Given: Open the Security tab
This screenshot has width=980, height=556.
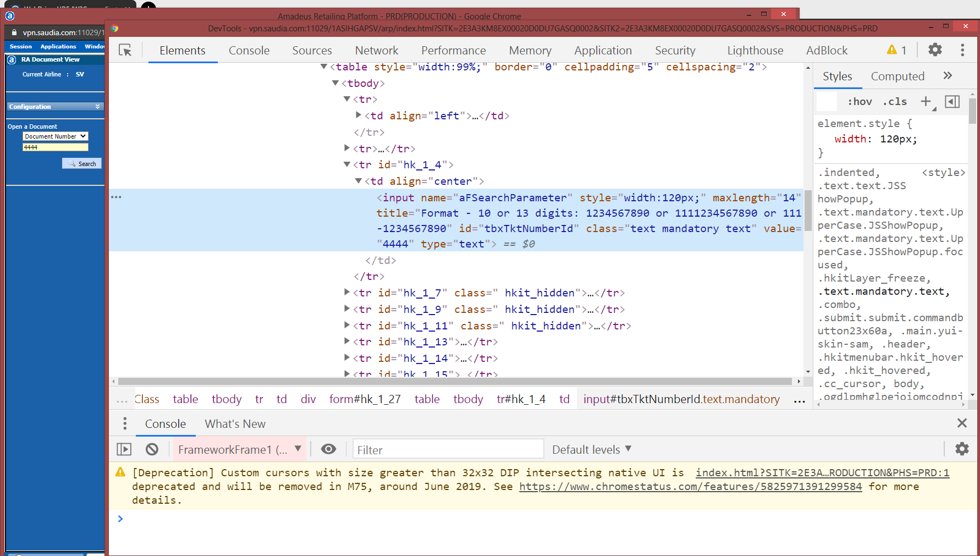Looking at the screenshot, I should tap(675, 50).
